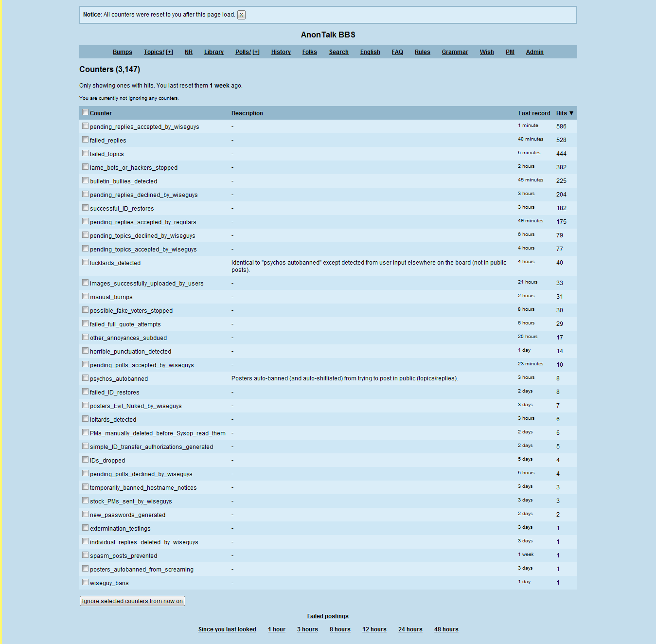Tick the psychos_autobanned checkbox

[86, 378]
